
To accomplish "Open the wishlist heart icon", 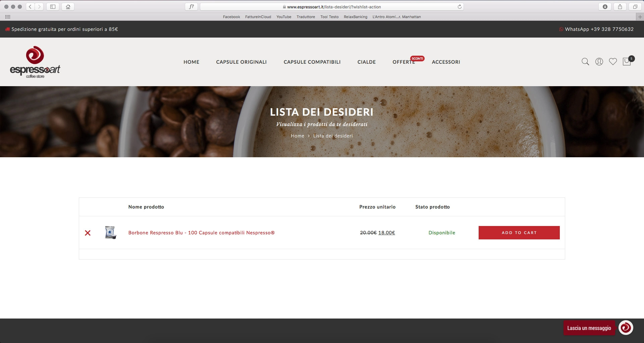I will click(x=613, y=62).
